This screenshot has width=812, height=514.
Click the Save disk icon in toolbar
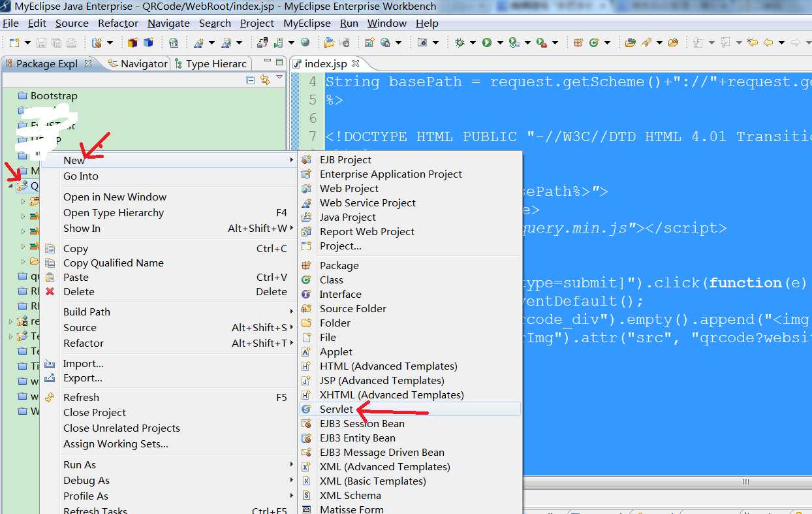point(41,42)
